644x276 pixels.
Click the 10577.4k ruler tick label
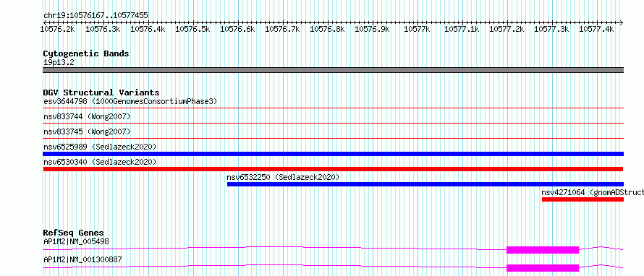596,29
